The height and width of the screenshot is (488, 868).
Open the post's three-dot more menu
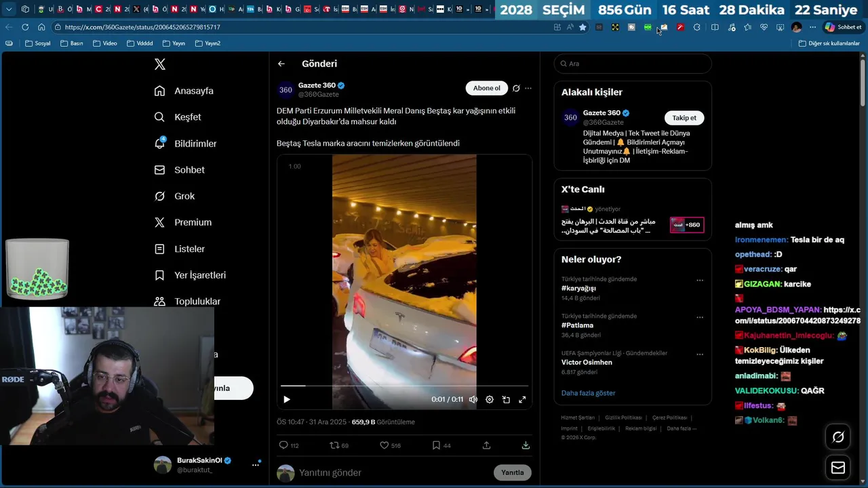coord(528,88)
